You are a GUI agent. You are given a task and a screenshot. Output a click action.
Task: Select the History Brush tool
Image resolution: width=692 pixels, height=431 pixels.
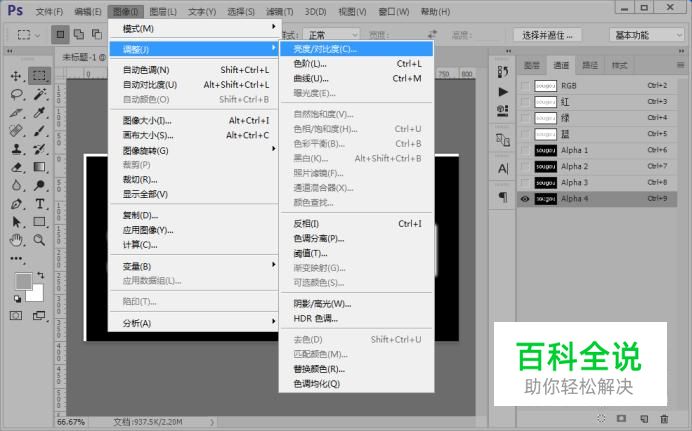[x=39, y=149]
